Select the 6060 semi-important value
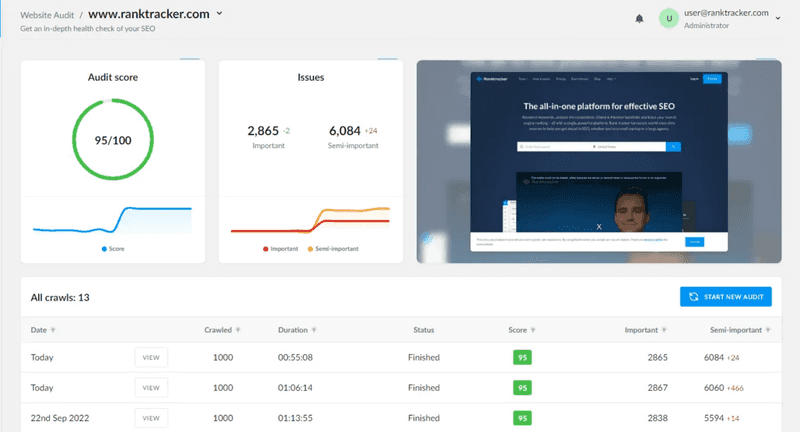800x432 pixels. pyautogui.click(x=714, y=388)
